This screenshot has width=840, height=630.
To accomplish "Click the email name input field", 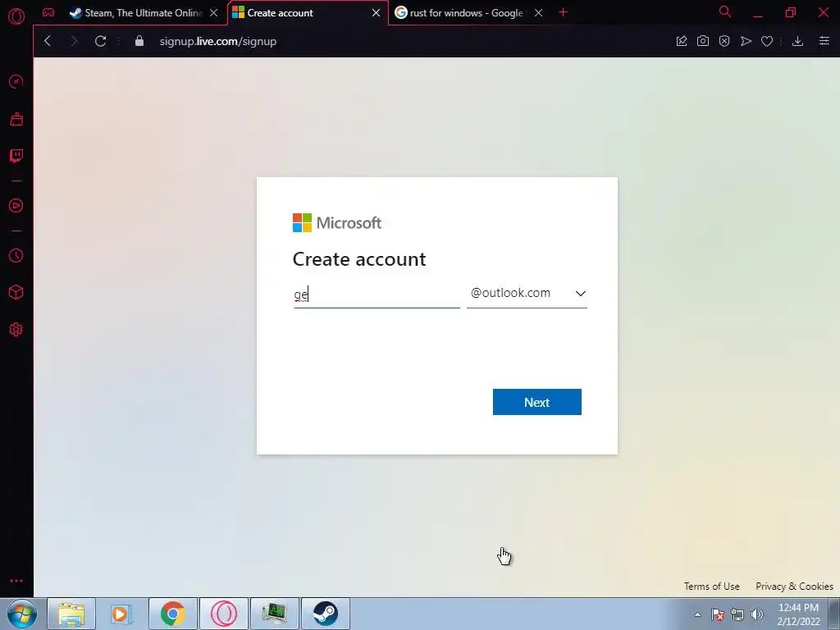I will 377,294.
